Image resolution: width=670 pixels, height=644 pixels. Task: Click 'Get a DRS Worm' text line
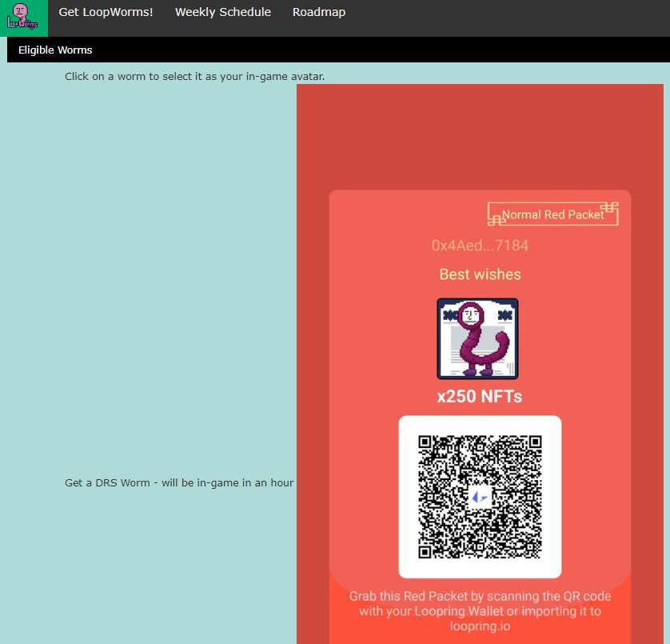(x=179, y=482)
